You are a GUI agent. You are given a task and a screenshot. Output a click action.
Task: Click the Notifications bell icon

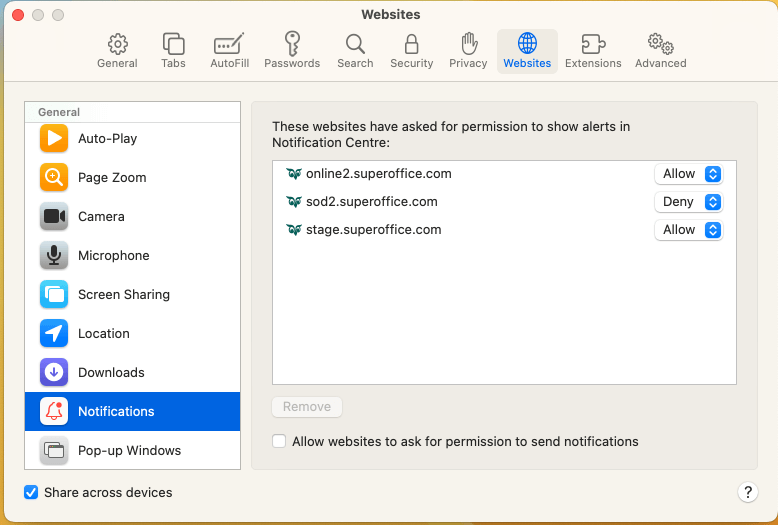coord(54,411)
